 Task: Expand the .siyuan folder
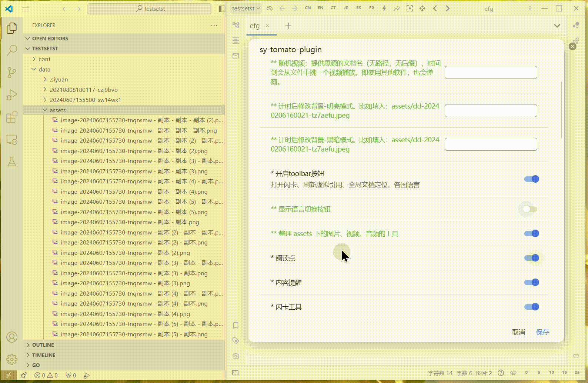coord(124,79)
